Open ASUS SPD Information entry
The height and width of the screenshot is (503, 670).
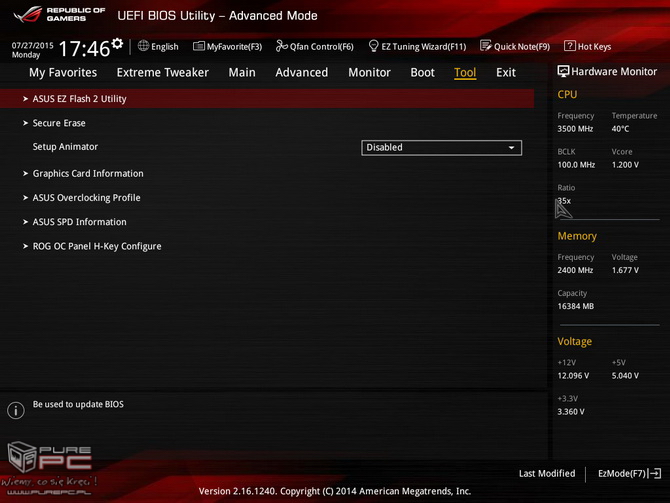pos(79,222)
